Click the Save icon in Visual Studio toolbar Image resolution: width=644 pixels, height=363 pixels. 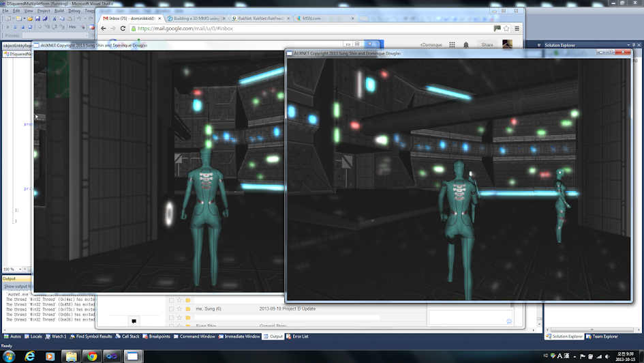[x=37, y=18]
